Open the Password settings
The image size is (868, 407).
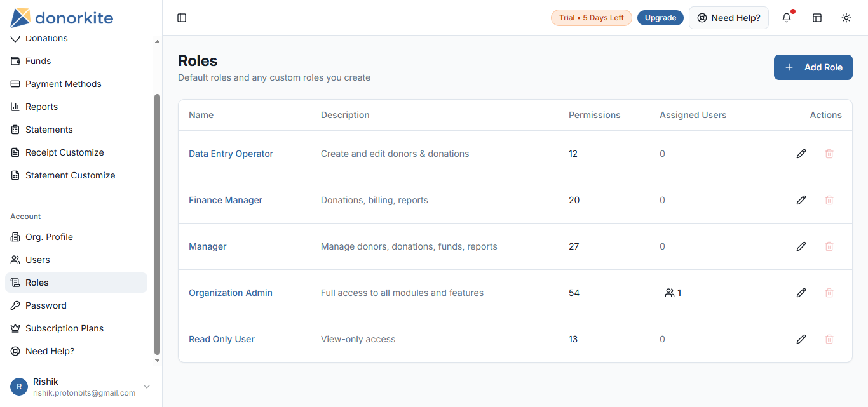point(76,305)
